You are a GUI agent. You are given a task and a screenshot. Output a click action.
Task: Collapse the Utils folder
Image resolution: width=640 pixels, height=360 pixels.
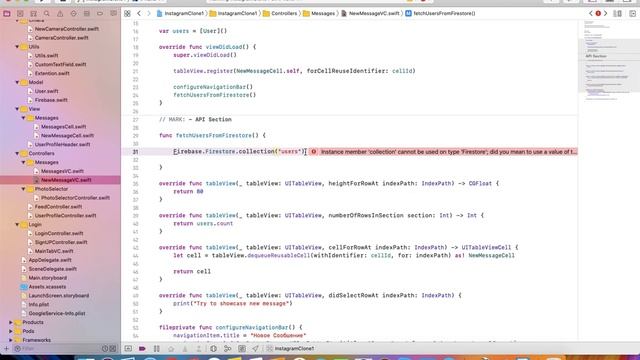click(x=17, y=47)
